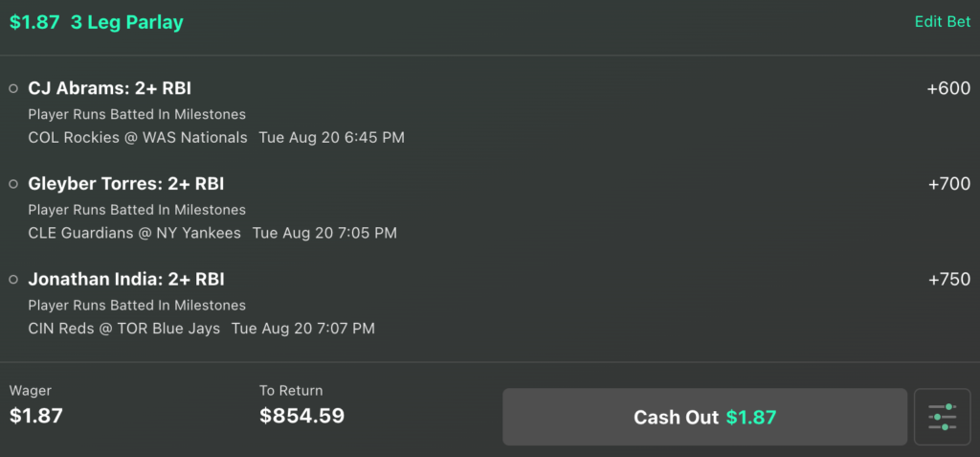980x457 pixels.
Task: Open the CIN Reds @ TOR Blue Jays game
Action: (x=123, y=328)
